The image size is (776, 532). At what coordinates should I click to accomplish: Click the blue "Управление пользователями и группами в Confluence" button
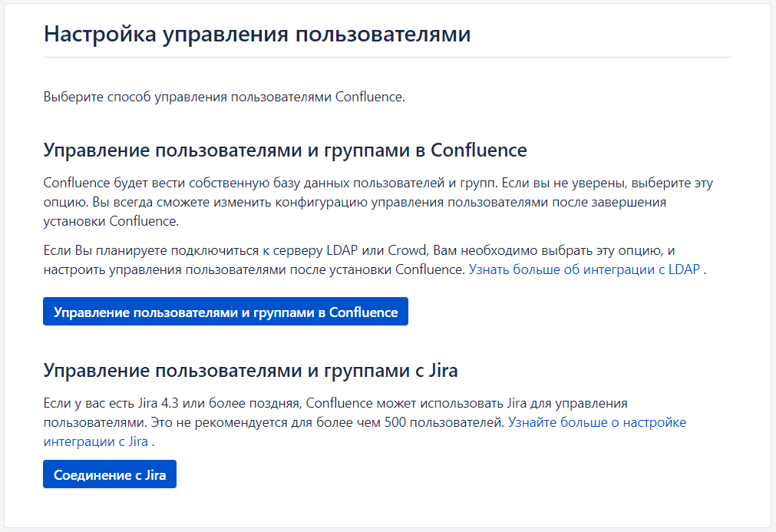(226, 312)
